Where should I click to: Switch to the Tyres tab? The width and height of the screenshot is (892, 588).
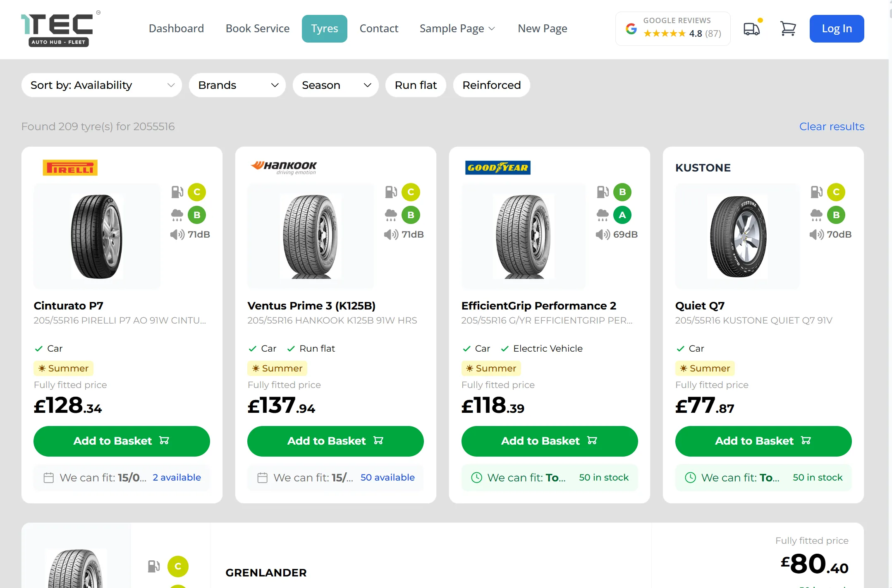(x=324, y=29)
